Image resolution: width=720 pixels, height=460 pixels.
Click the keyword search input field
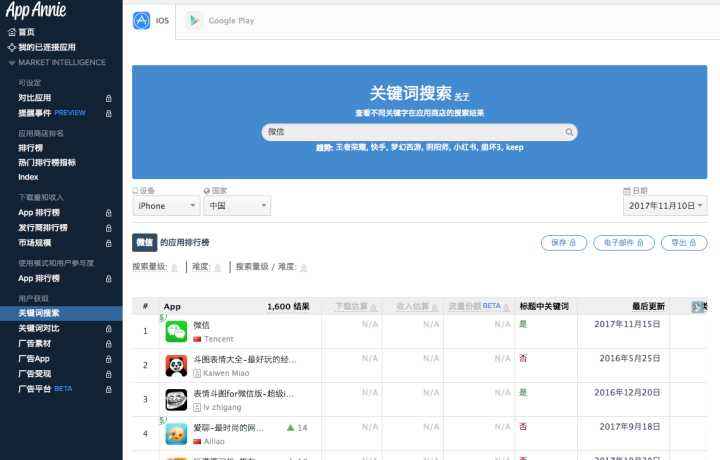click(419, 132)
